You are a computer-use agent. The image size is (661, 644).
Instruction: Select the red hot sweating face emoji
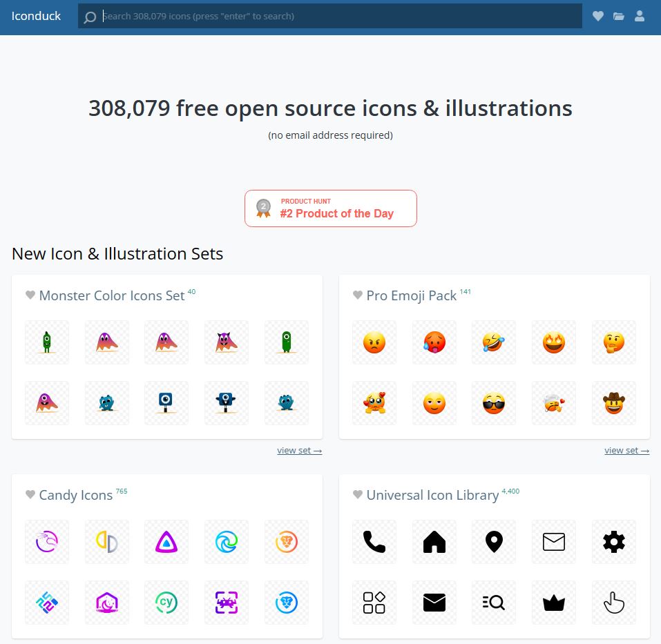pyautogui.click(x=434, y=342)
